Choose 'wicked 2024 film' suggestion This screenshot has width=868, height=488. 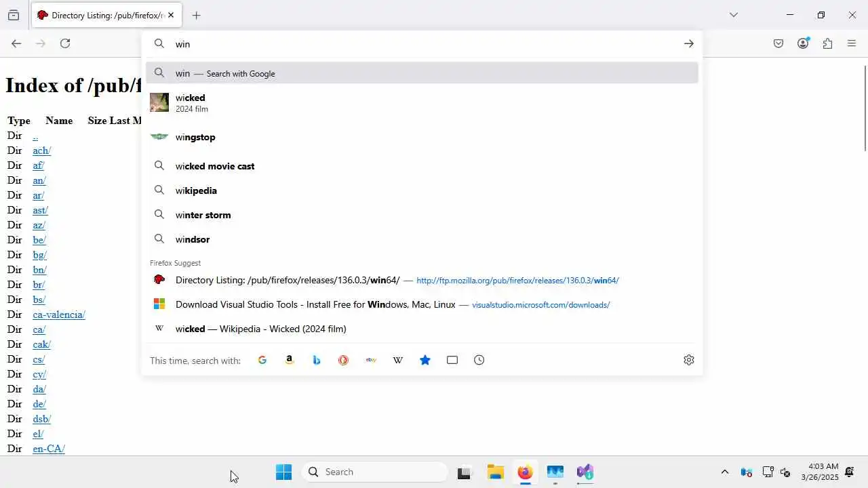422,102
